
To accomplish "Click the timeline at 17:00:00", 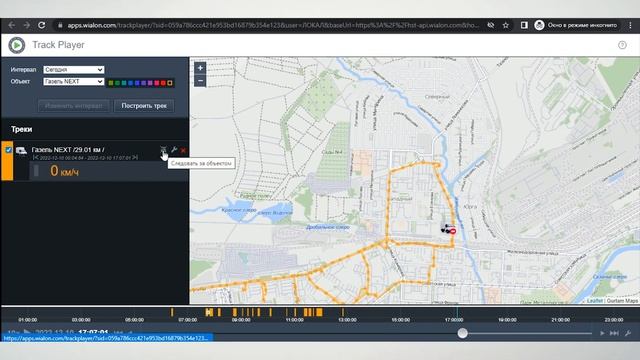I will click(454, 320).
